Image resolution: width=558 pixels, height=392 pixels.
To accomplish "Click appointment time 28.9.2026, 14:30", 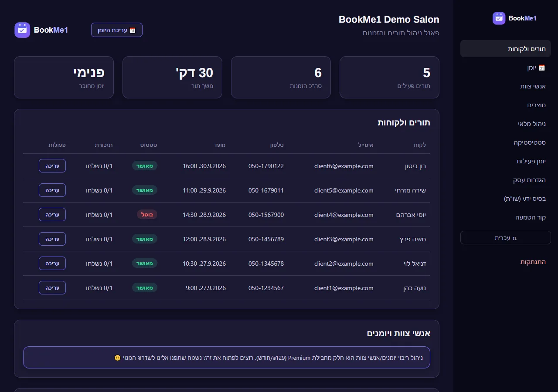I will (204, 215).
